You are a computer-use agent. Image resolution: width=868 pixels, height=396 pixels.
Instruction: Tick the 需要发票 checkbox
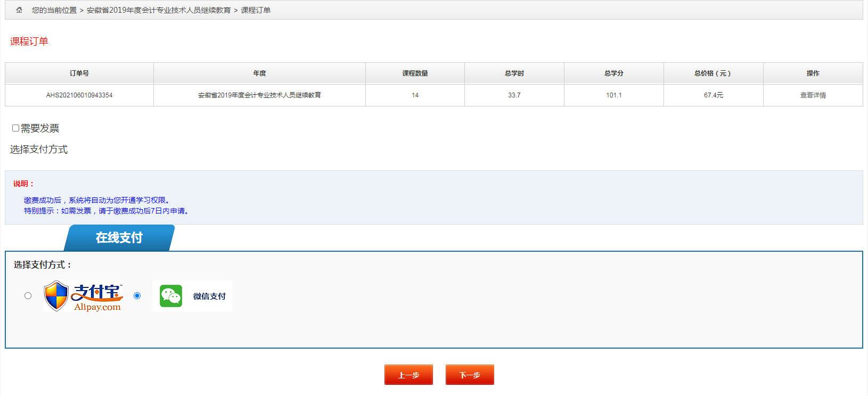pyautogui.click(x=16, y=128)
